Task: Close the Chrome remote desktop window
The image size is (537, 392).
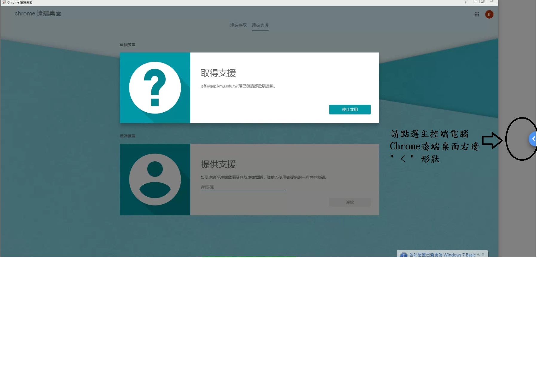Action: coord(491,1)
